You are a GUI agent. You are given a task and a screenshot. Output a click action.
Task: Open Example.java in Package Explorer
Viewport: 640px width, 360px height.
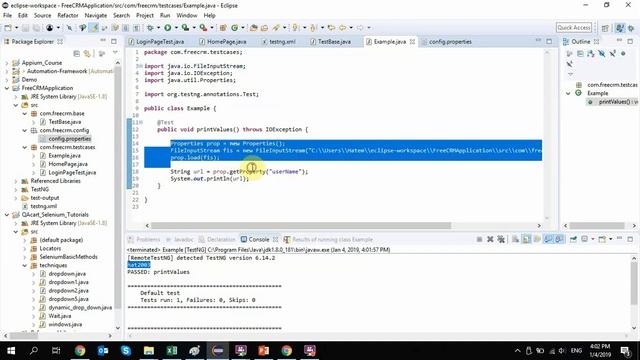click(x=64, y=156)
